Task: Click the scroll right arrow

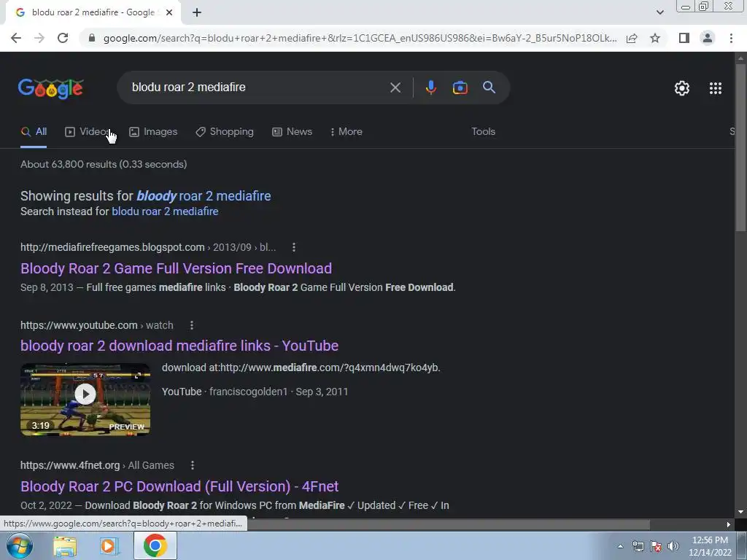Action: point(728,524)
